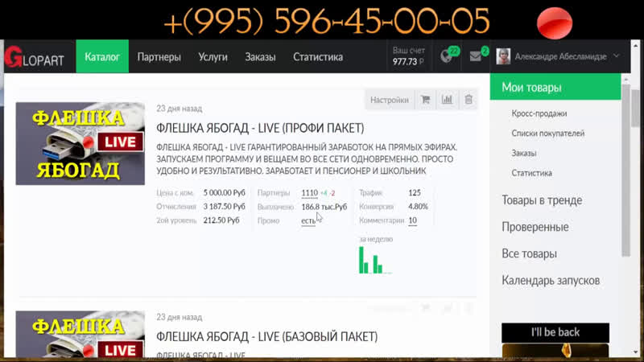Open the Партнеры menu item
The width and height of the screenshot is (644, 362).
159,57
